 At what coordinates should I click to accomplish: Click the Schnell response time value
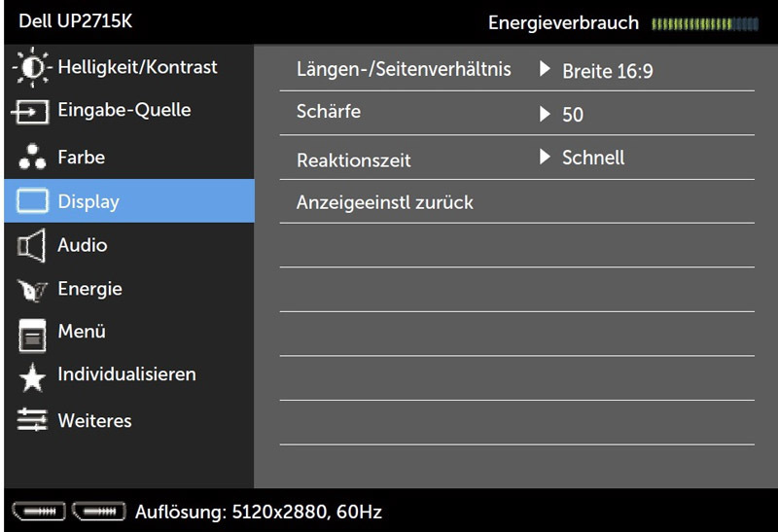(x=593, y=158)
